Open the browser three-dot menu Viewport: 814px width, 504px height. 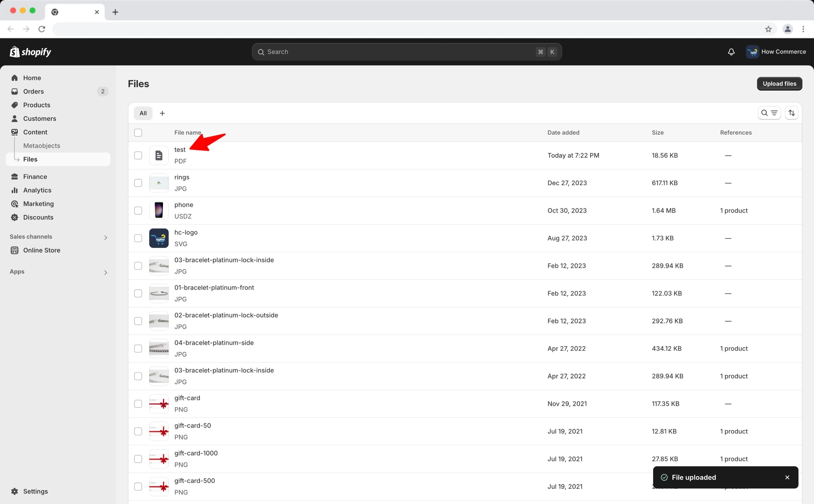[x=803, y=29]
